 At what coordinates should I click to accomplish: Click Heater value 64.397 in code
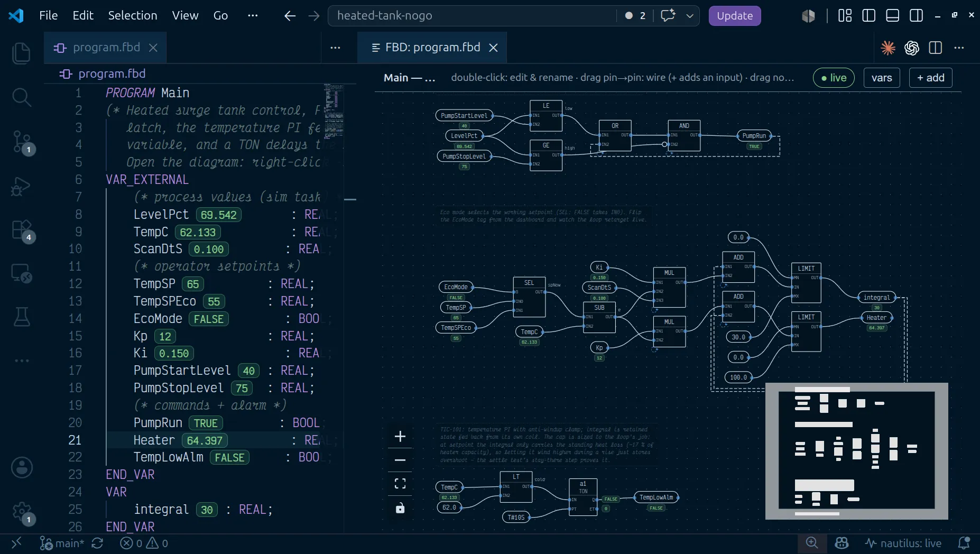click(205, 440)
